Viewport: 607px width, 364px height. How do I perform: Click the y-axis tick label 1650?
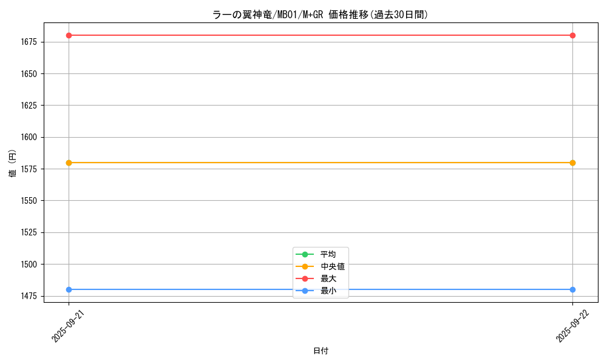(29, 74)
